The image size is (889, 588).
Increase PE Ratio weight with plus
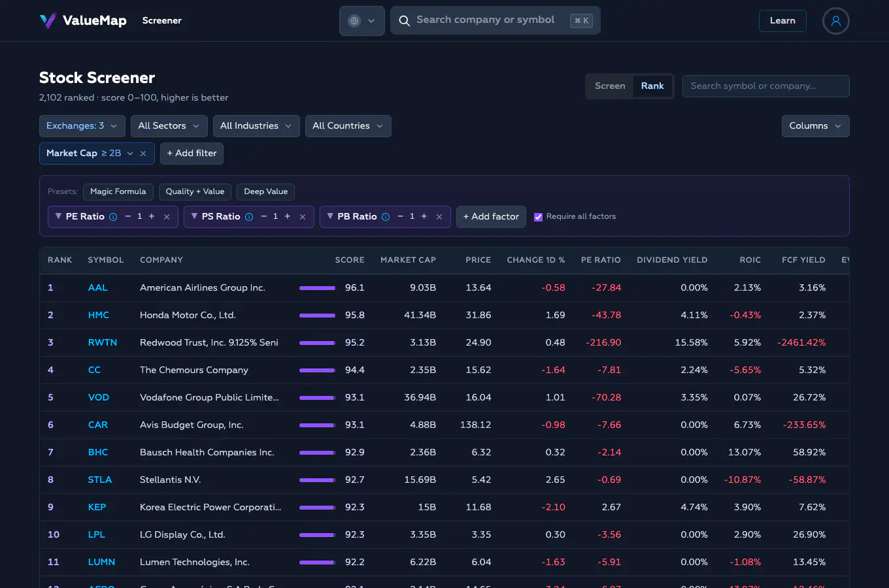[x=152, y=216]
